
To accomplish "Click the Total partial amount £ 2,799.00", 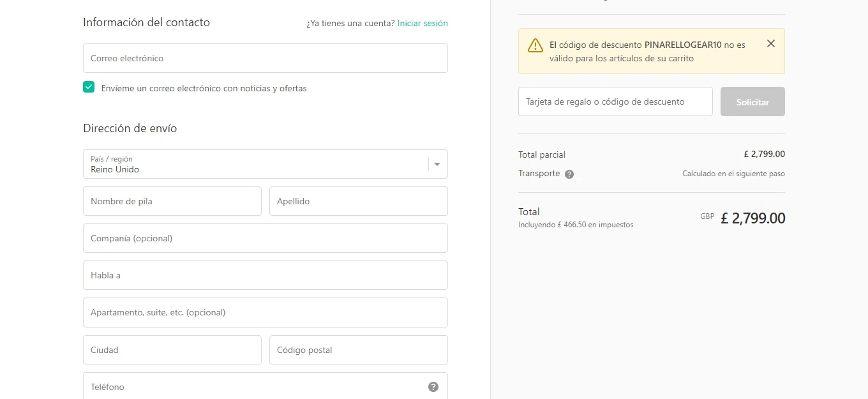I will click(764, 154).
